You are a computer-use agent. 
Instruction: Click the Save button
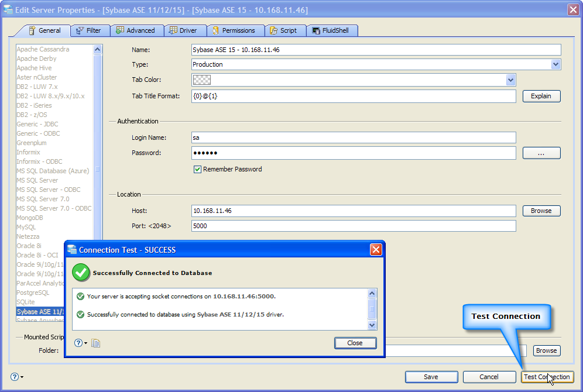pyautogui.click(x=431, y=377)
